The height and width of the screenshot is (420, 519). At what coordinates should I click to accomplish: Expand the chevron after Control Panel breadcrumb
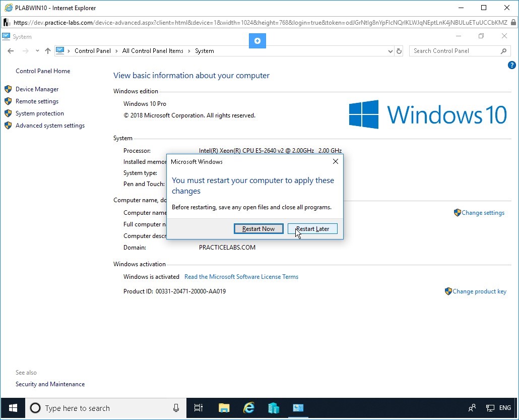click(116, 51)
